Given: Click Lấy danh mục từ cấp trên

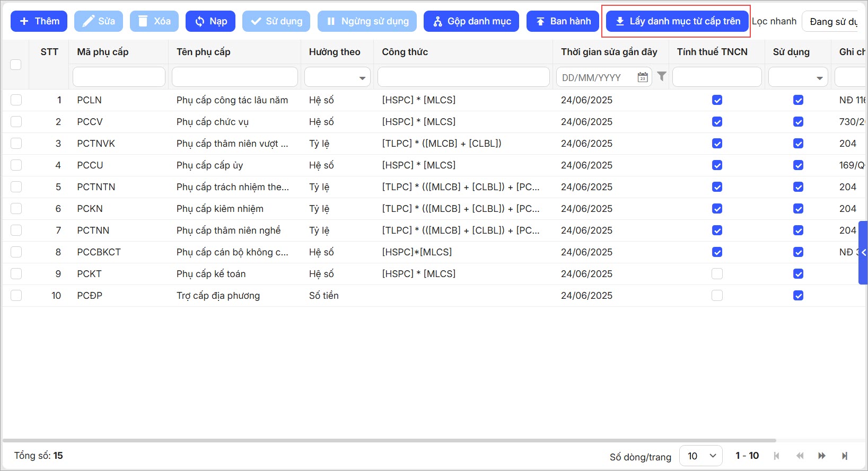Looking at the screenshot, I should 677,21.
